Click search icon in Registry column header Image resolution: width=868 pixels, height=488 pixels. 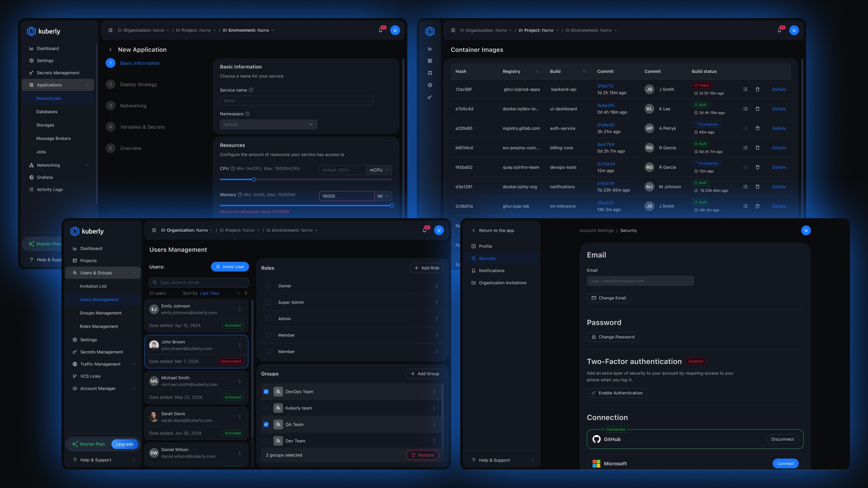coord(537,71)
